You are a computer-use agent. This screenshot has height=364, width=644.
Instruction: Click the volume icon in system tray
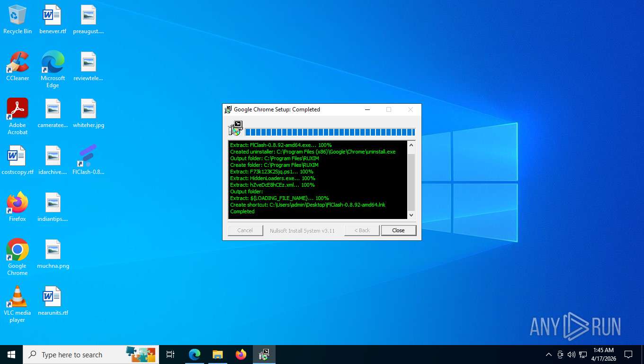[572, 355]
